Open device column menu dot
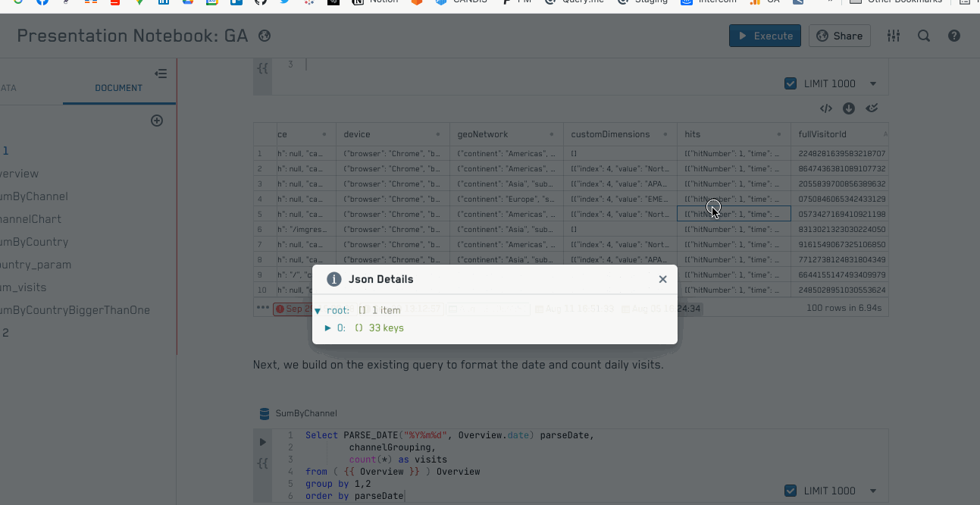Screen dimensions: 980x505 438,134
